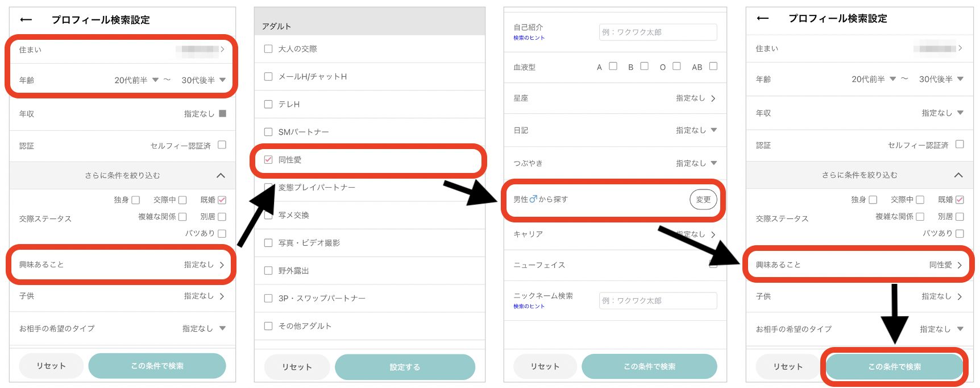Select the 写真・ビデオ撮影 list item
The height and width of the screenshot is (388, 980).
pos(309,243)
